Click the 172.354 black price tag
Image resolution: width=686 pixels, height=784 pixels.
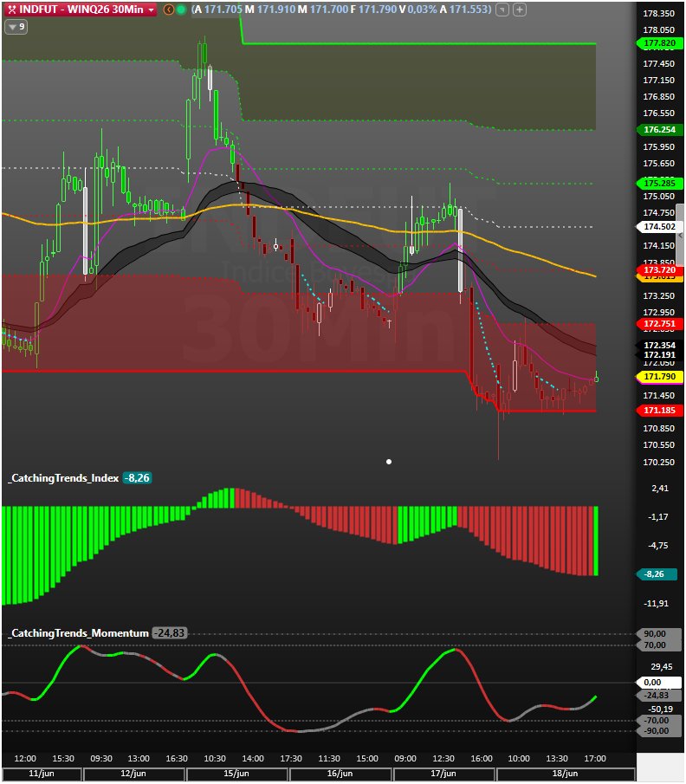click(659, 345)
